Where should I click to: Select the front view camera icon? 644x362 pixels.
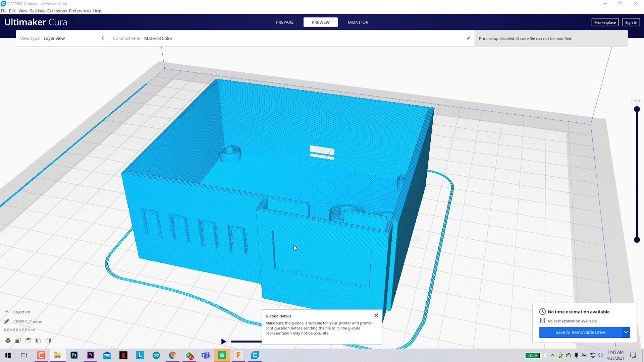[x=18, y=341]
